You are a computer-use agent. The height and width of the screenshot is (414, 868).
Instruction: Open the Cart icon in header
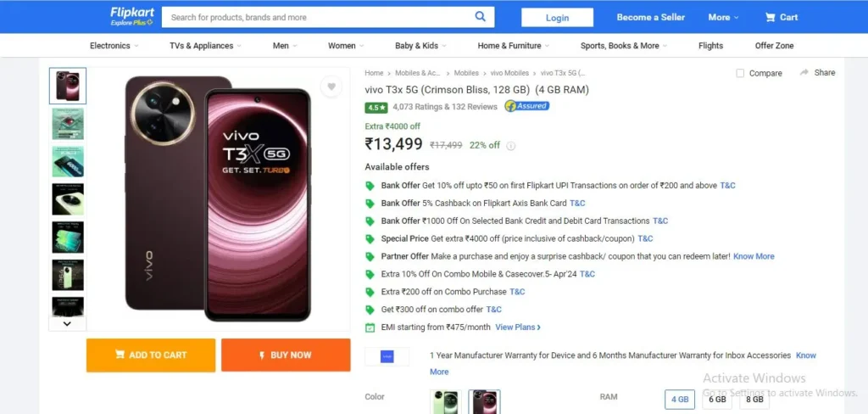pos(770,17)
